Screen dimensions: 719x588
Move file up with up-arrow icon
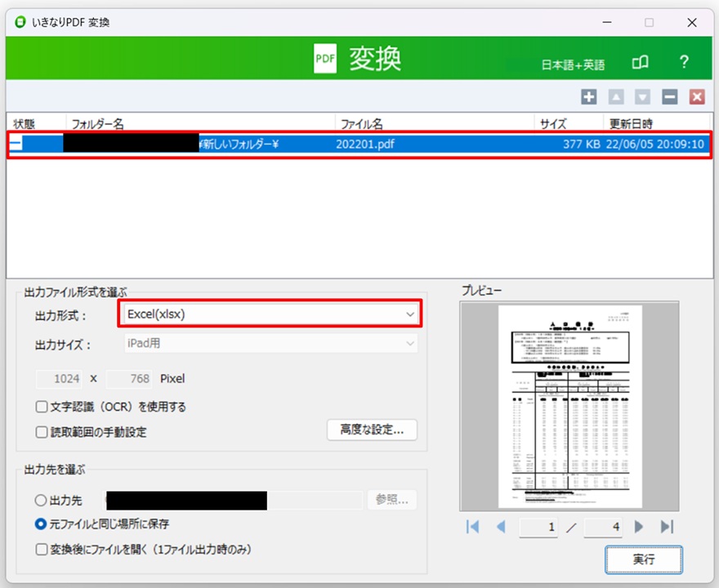click(616, 97)
